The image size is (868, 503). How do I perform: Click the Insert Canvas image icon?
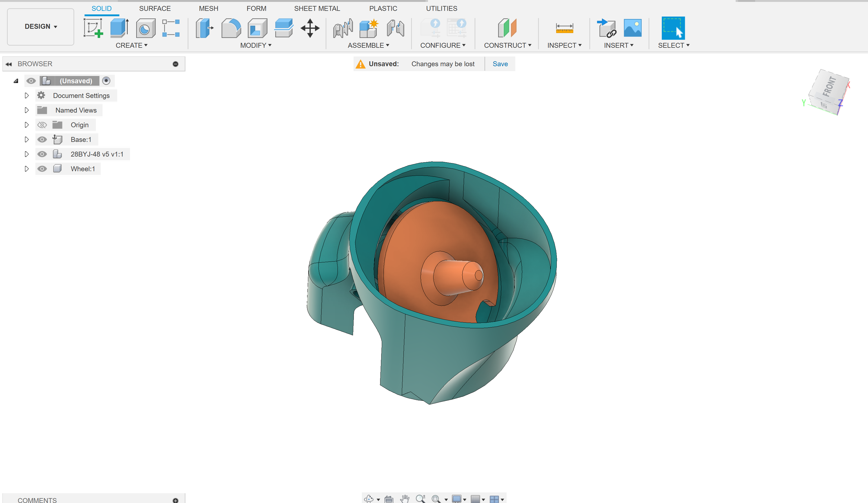coord(632,28)
